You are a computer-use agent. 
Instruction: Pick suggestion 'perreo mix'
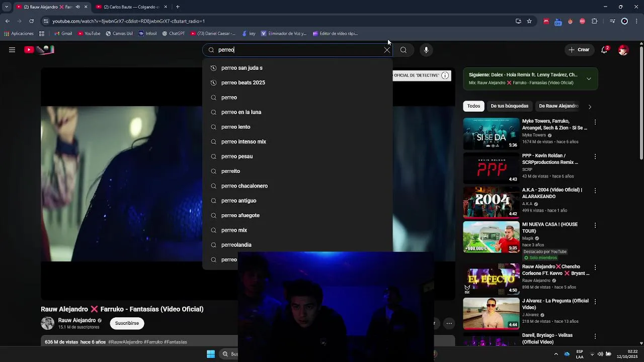pyautogui.click(x=297, y=230)
